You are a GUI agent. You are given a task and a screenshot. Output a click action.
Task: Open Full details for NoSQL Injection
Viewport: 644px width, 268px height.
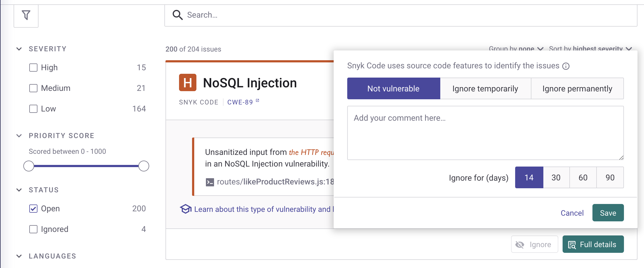coord(593,244)
